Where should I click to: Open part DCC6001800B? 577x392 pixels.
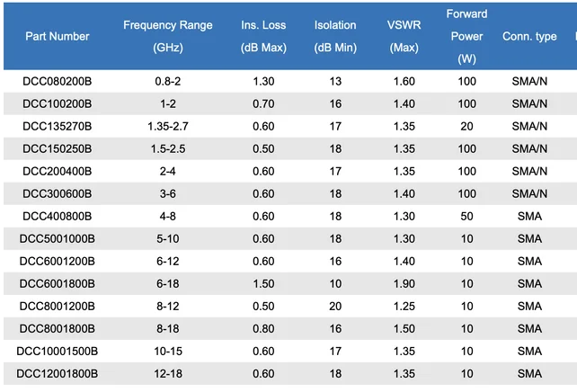58,284
